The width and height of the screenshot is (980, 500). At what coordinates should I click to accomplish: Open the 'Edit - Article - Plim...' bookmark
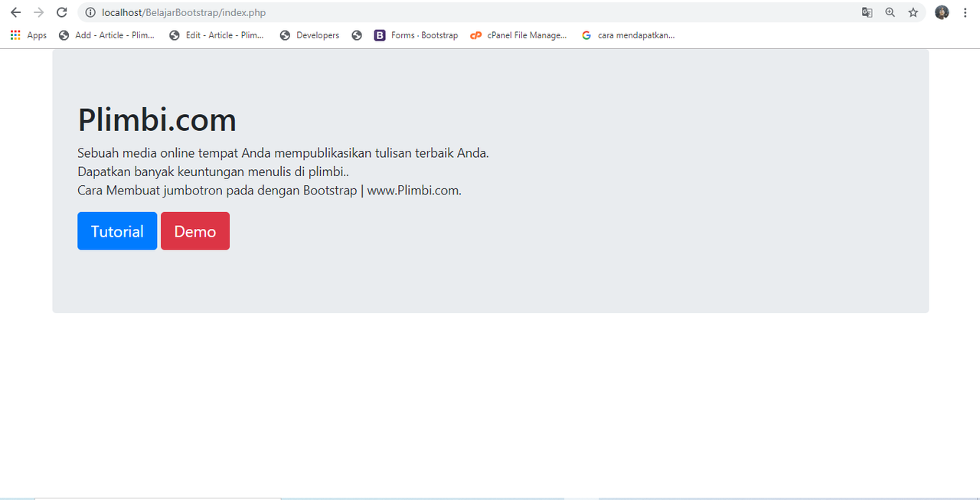coord(217,35)
